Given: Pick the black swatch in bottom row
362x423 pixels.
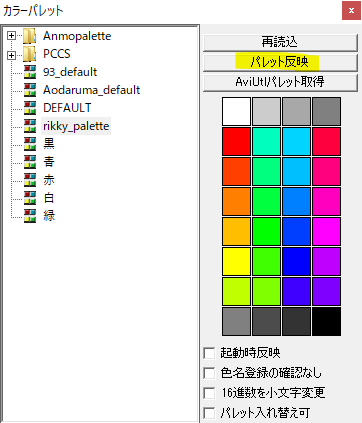Looking at the screenshot, I should [x=326, y=321].
